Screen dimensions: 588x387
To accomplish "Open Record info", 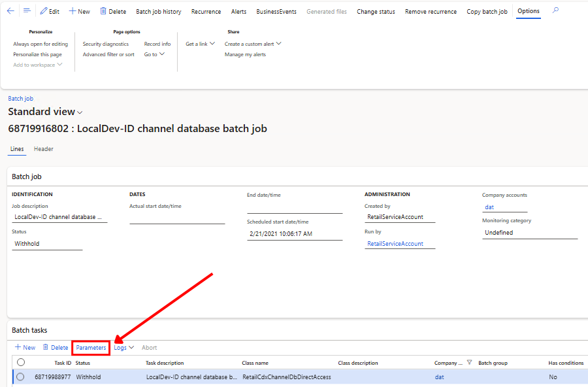I will (157, 44).
